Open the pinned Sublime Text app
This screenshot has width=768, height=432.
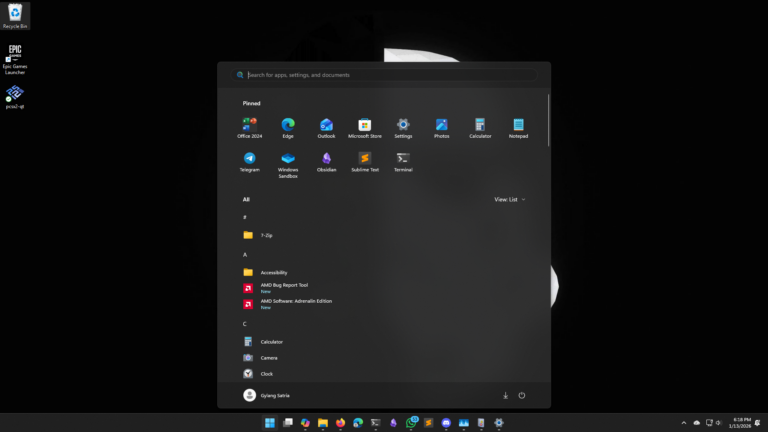[x=365, y=161]
